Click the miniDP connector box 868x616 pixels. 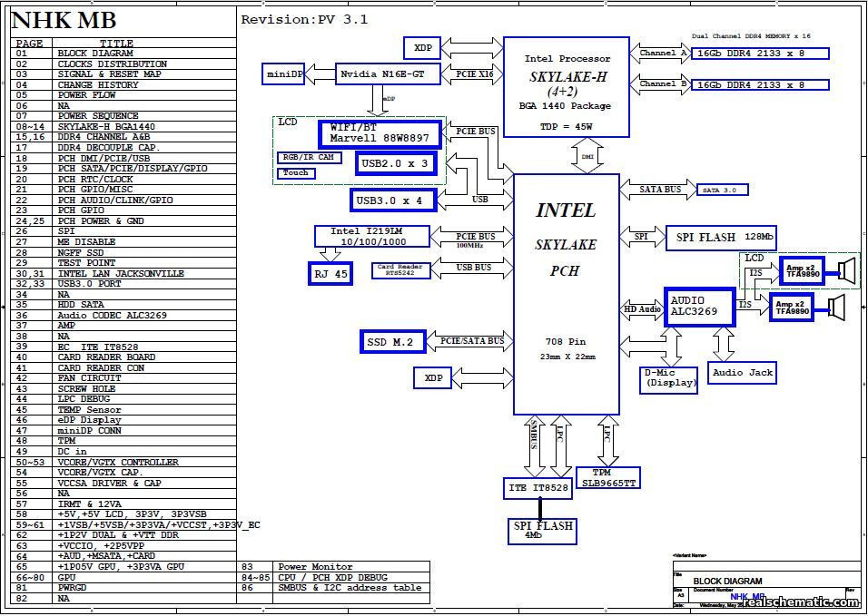point(284,73)
